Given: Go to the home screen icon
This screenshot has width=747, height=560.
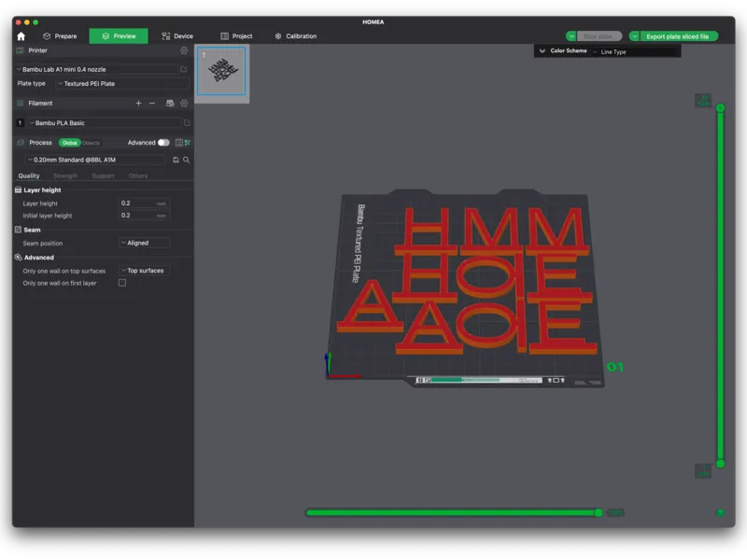Looking at the screenshot, I should click(x=21, y=36).
